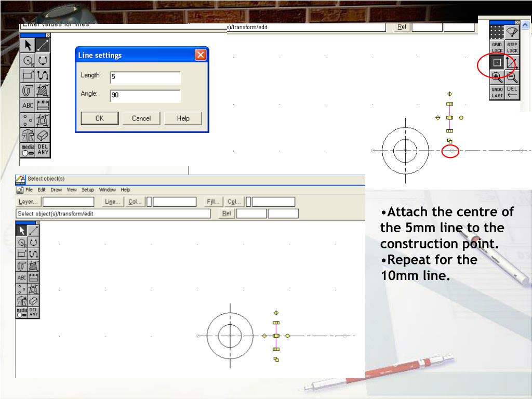This screenshot has height=399, width=532.
Task: Open the Setup menu
Action: click(87, 190)
